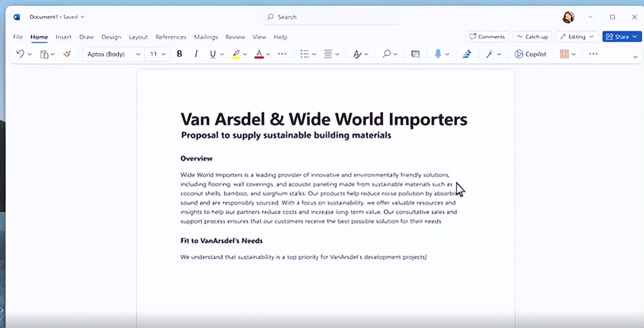644x328 pixels.
Task: Click the Dictate microphone icon
Action: [x=438, y=54]
